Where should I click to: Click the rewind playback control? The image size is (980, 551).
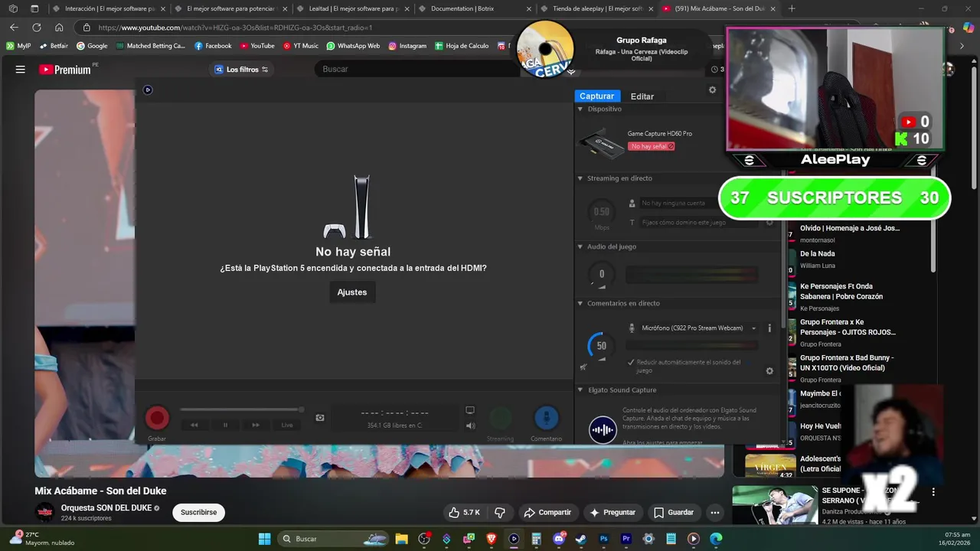tap(194, 425)
